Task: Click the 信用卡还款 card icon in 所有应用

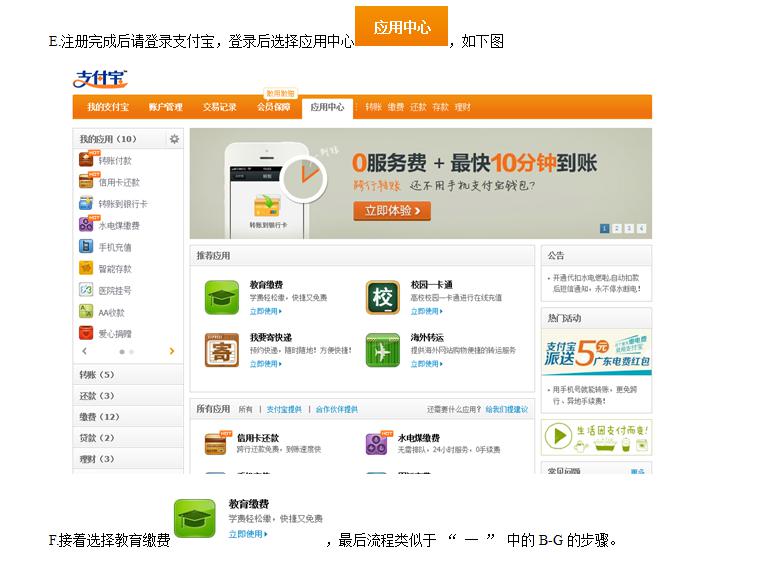Action: click(x=214, y=444)
